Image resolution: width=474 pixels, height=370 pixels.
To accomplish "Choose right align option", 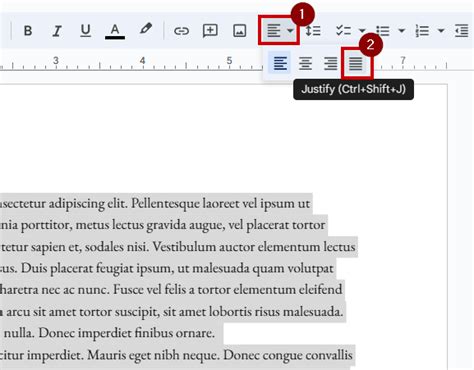I will 330,63.
